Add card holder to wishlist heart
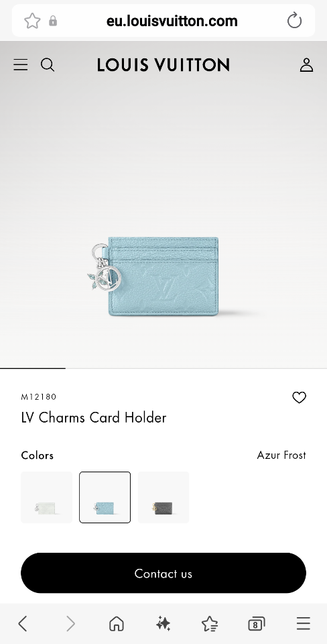Image resolution: width=327 pixels, height=644 pixels. pos(299,397)
